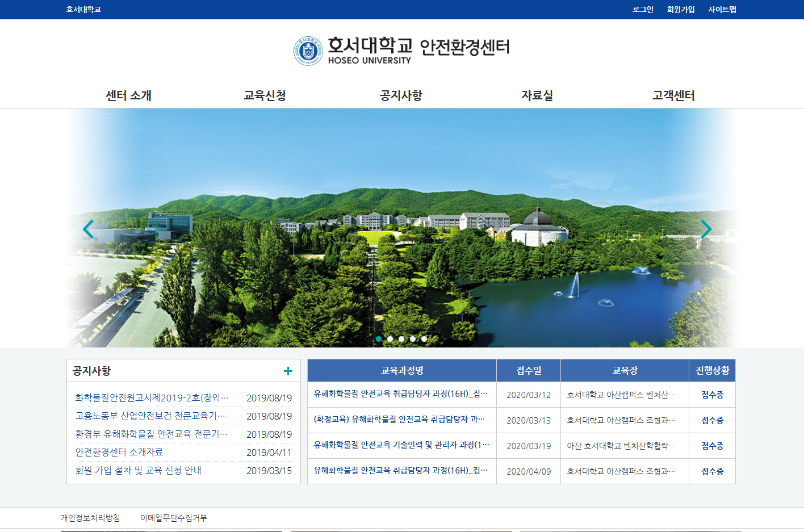This screenshot has height=532, width=804.
Task: Jump to the fifth carousel dot
Action: pos(424,339)
